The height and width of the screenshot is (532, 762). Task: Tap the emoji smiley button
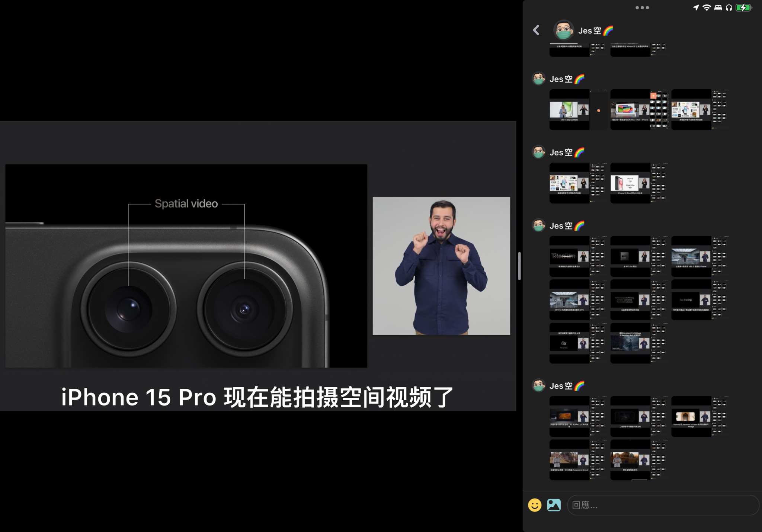pyautogui.click(x=535, y=505)
